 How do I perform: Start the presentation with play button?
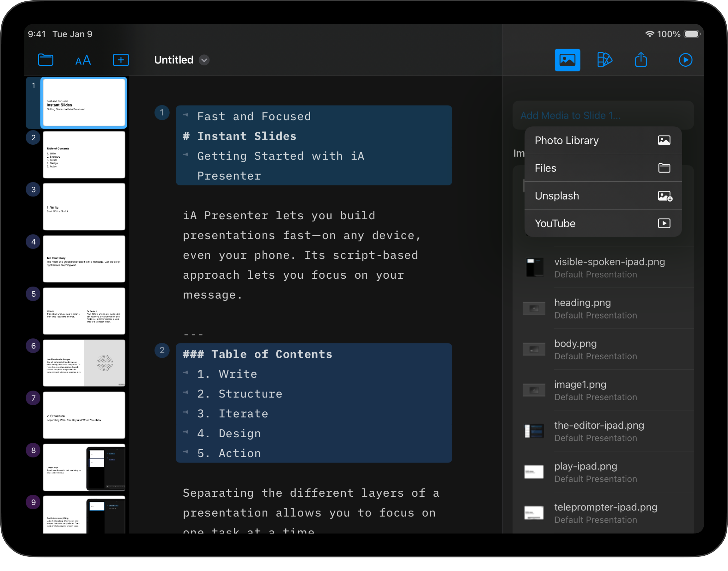[685, 60]
